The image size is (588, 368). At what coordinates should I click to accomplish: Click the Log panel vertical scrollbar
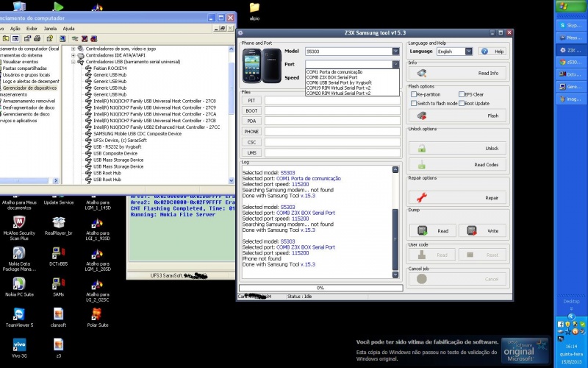(x=395, y=222)
